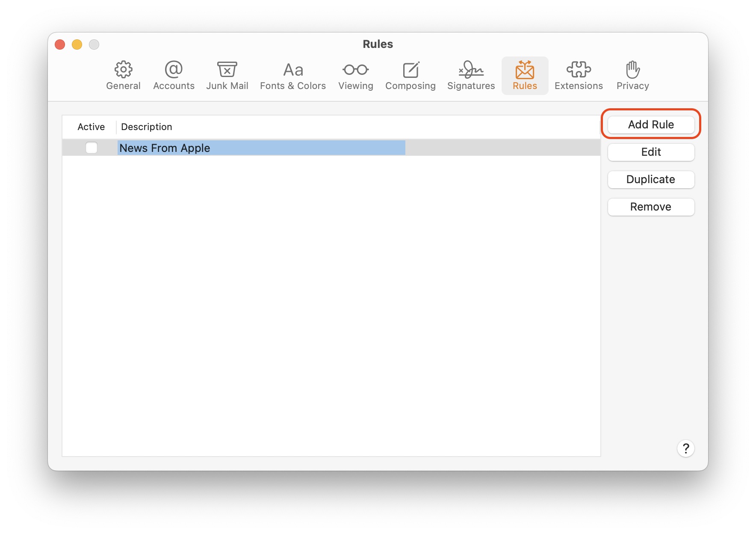Duplicate the selected rule
756x534 pixels.
pos(651,179)
